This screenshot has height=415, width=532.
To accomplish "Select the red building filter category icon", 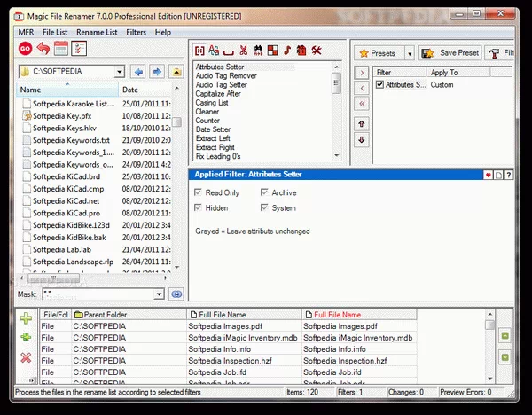I will point(301,51).
